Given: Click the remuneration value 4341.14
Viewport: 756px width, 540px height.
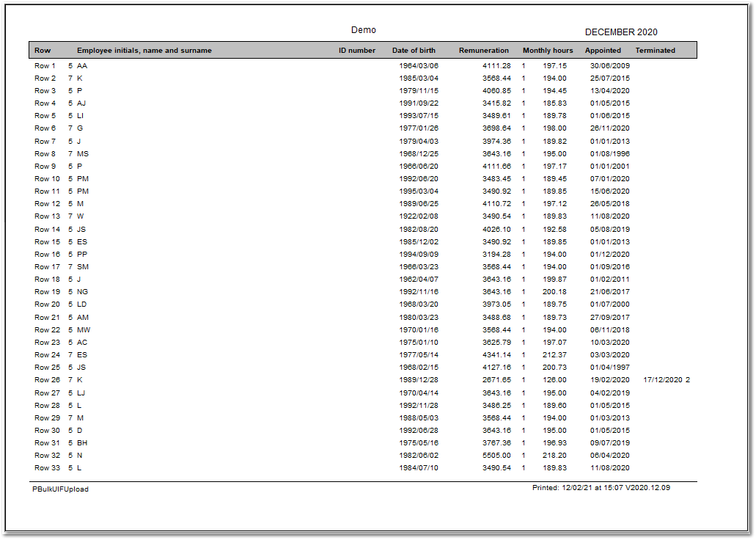Looking at the screenshot, I should (x=496, y=354).
